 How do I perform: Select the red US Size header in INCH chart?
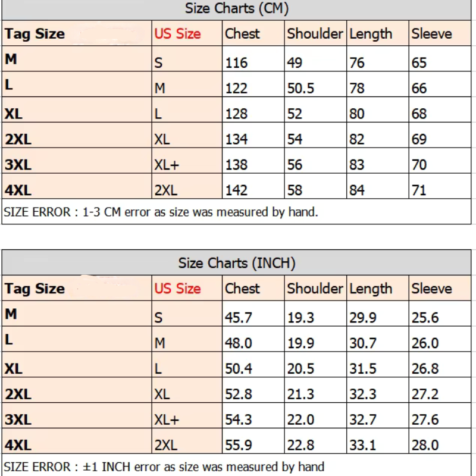[177, 289]
